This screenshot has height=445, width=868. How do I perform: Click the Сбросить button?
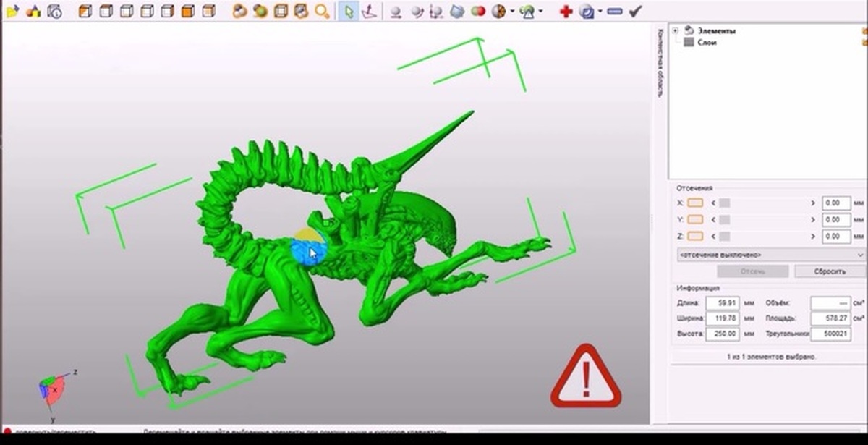pyautogui.click(x=830, y=271)
